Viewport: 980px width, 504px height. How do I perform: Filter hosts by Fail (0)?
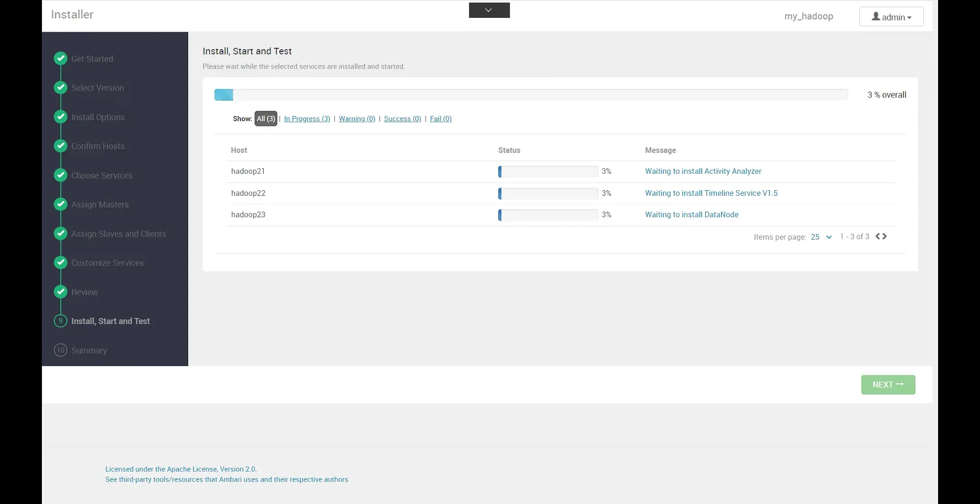coord(440,119)
